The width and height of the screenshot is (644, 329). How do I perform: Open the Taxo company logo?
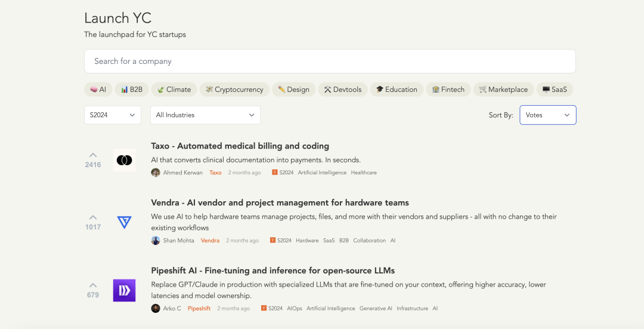[124, 161]
